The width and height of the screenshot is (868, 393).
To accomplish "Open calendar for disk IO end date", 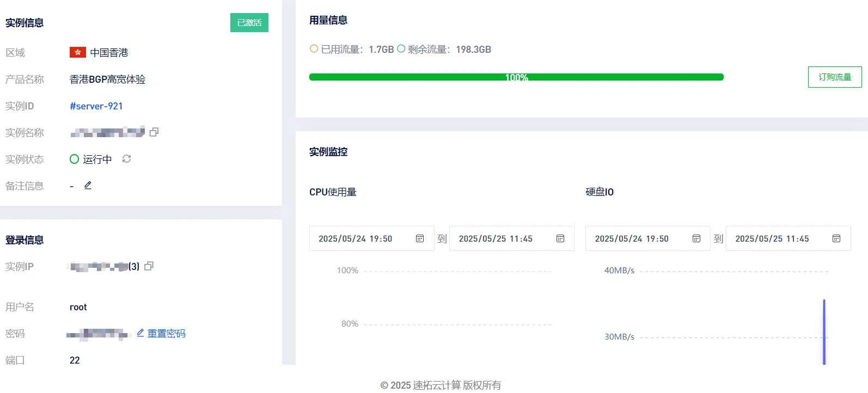I will pos(836,239).
